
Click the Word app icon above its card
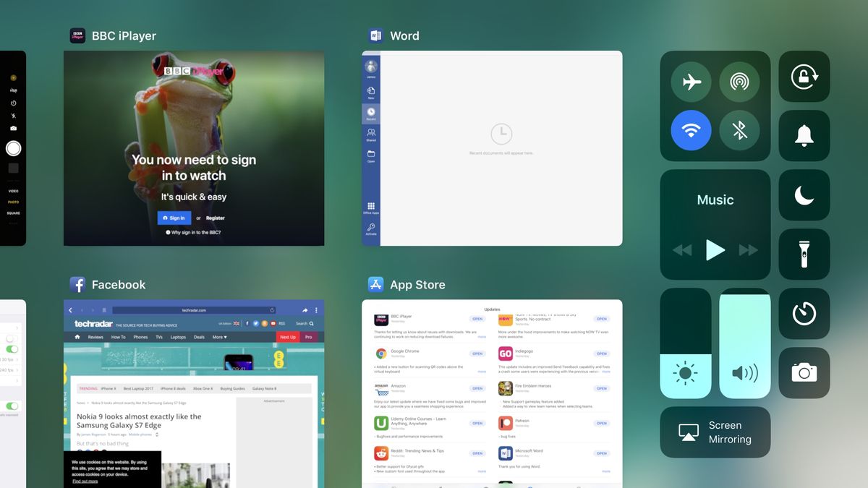click(375, 35)
